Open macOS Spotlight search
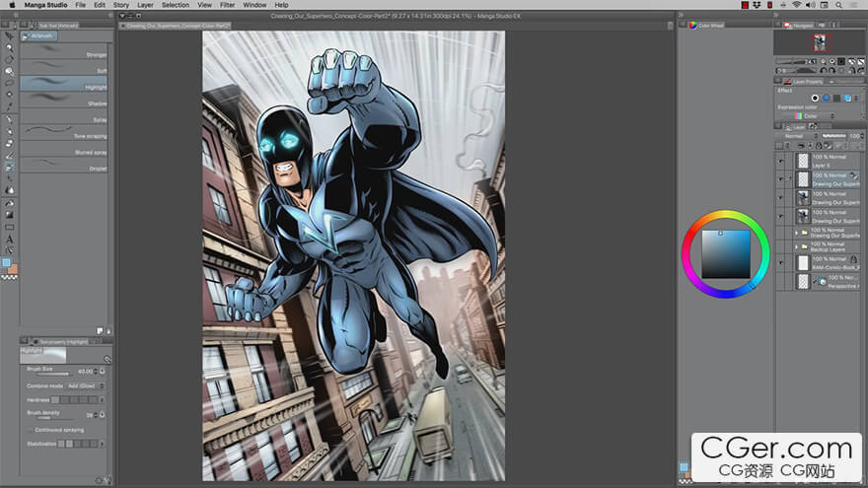This screenshot has height=488, width=868. (x=839, y=5)
